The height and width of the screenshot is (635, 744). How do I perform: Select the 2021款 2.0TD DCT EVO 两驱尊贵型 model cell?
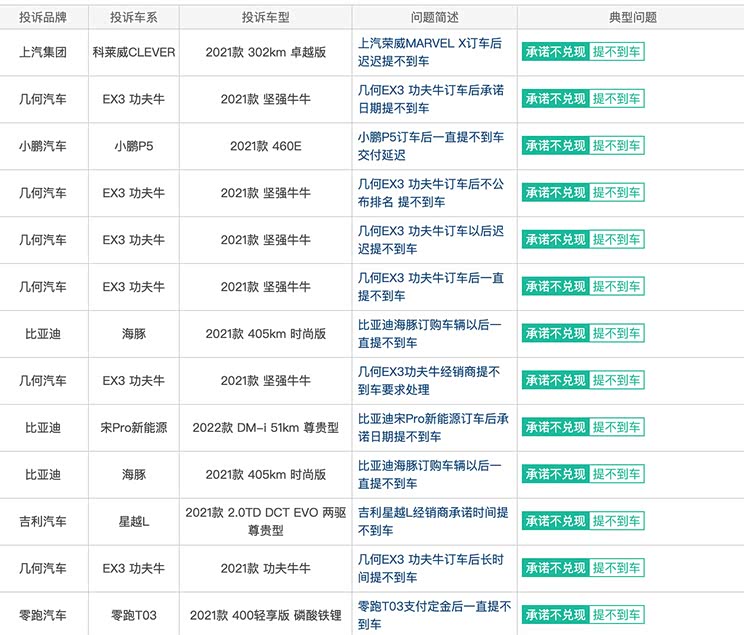(265, 522)
